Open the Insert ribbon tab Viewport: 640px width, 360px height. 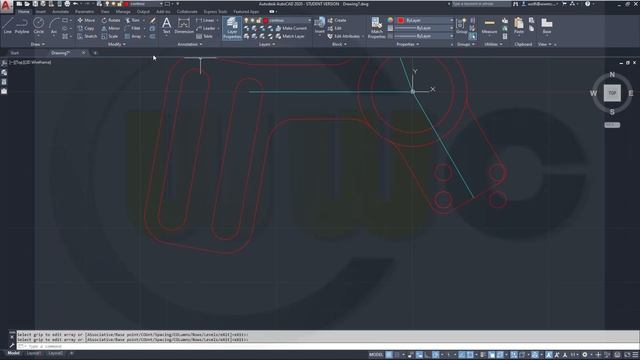[40, 11]
